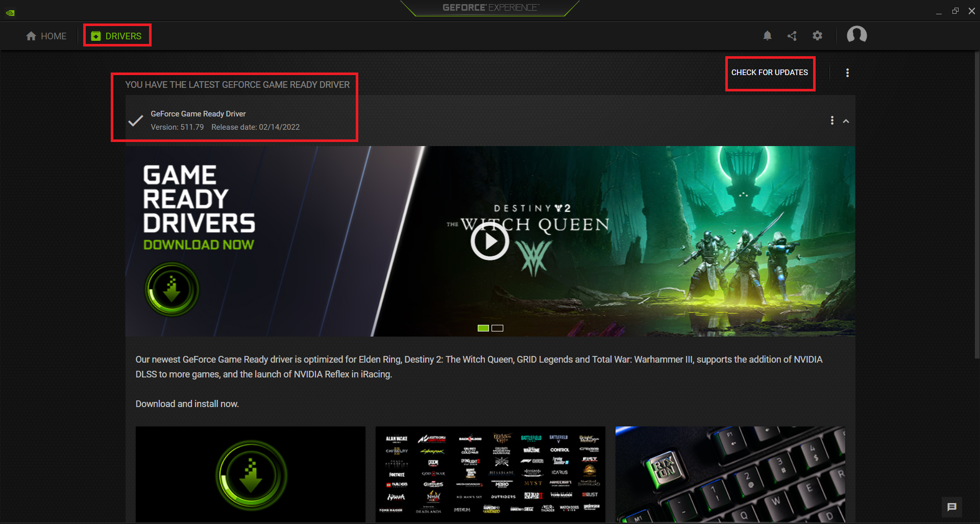Play the Witch Queen video
The image size is (980, 524).
tap(489, 241)
